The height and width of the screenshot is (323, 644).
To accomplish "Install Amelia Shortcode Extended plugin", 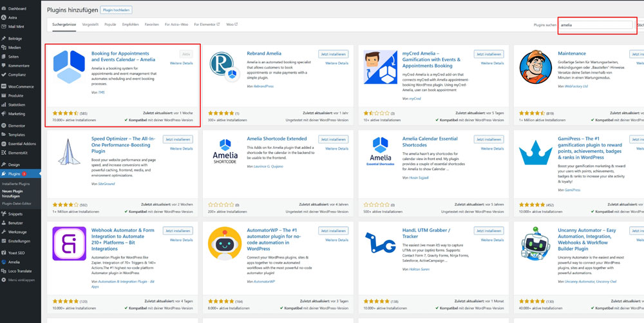I will coord(333,139).
